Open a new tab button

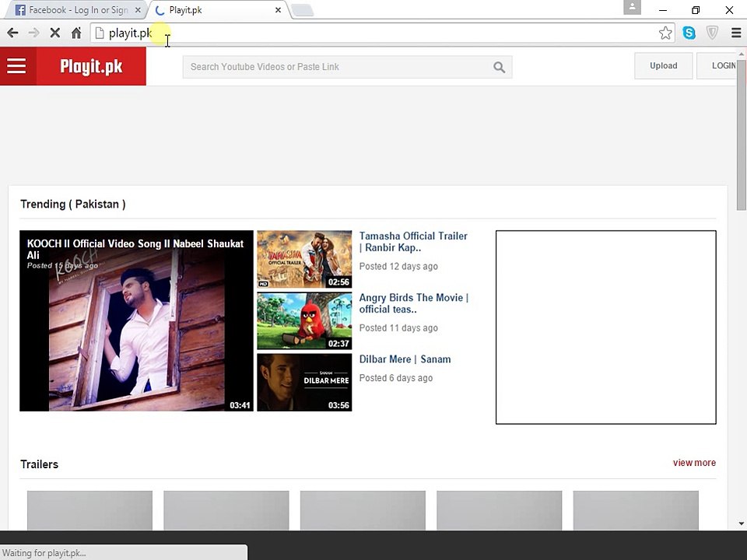pos(302,10)
